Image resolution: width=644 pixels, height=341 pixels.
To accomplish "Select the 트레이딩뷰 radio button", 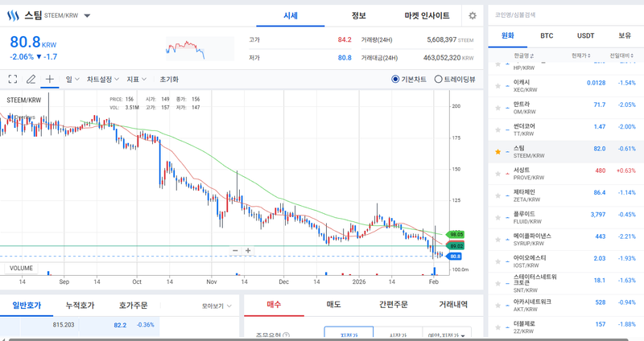I will 438,80.
